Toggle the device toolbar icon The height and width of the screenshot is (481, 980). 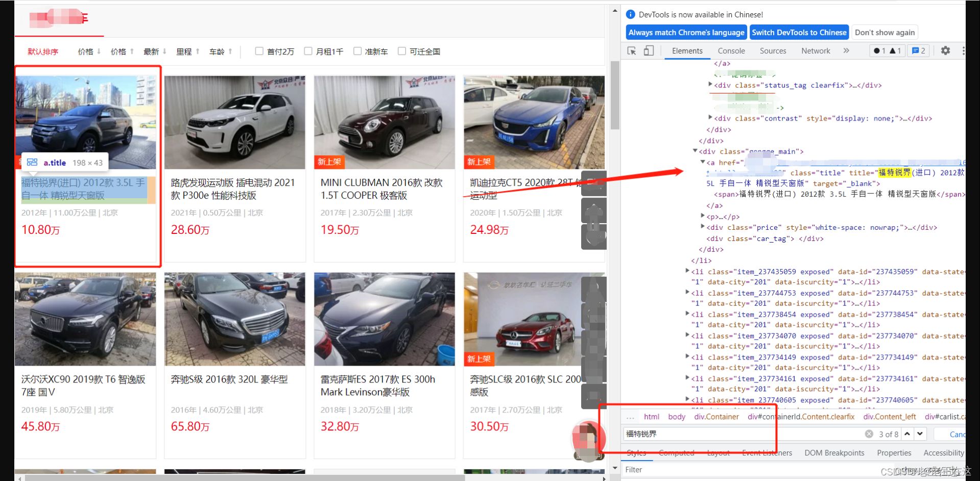[x=649, y=51]
